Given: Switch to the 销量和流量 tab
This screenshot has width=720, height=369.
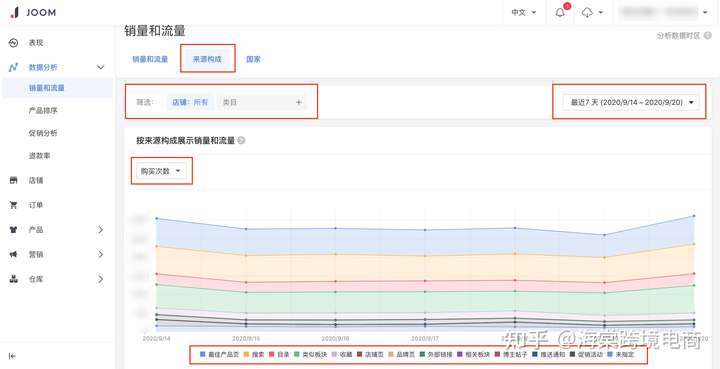Looking at the screenshot, I should click(x=150, y=59).
